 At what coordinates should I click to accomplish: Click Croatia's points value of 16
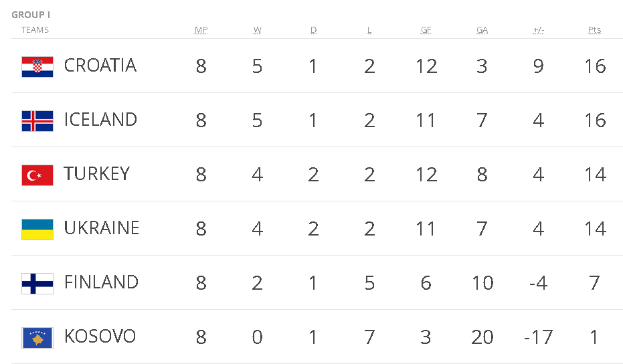coord(594,66)
